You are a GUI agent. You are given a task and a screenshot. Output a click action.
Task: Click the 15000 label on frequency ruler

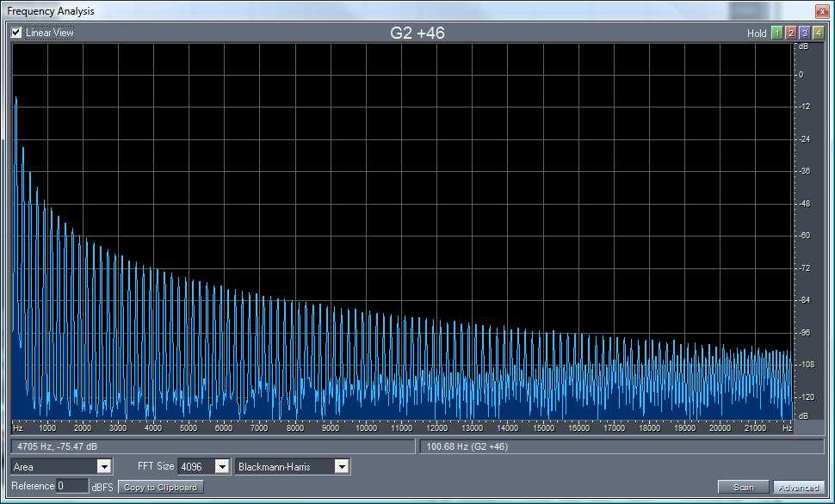tap(543, 428)
